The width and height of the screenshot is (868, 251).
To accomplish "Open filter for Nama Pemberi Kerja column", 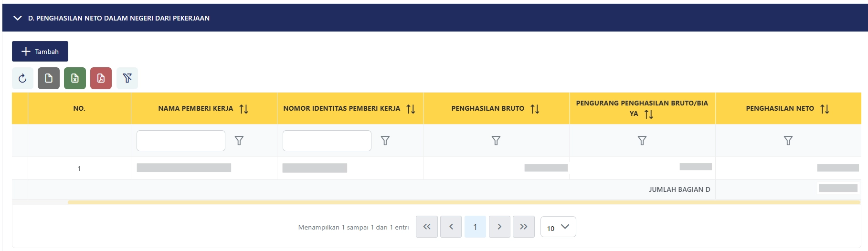I will tap(239, 141).
